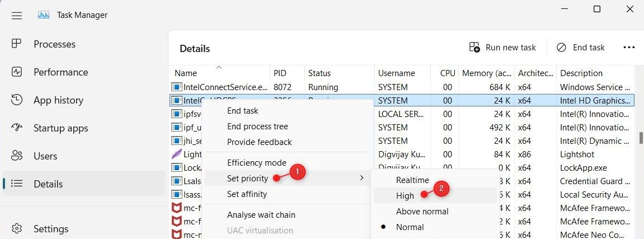The image size is (644, 239).
Task: Select Efficiency mode menu entry
Action: click(286, 163)
